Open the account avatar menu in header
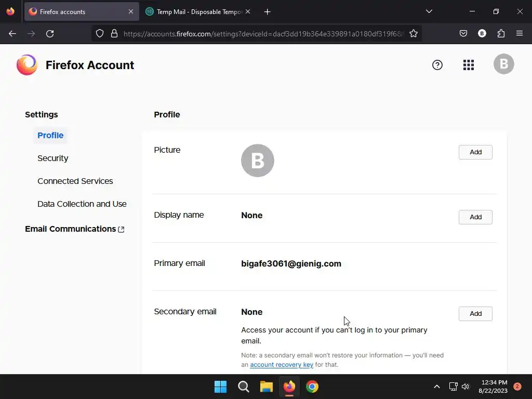The height and width of the screenshot is (399, 532). [x=503, y=64]
